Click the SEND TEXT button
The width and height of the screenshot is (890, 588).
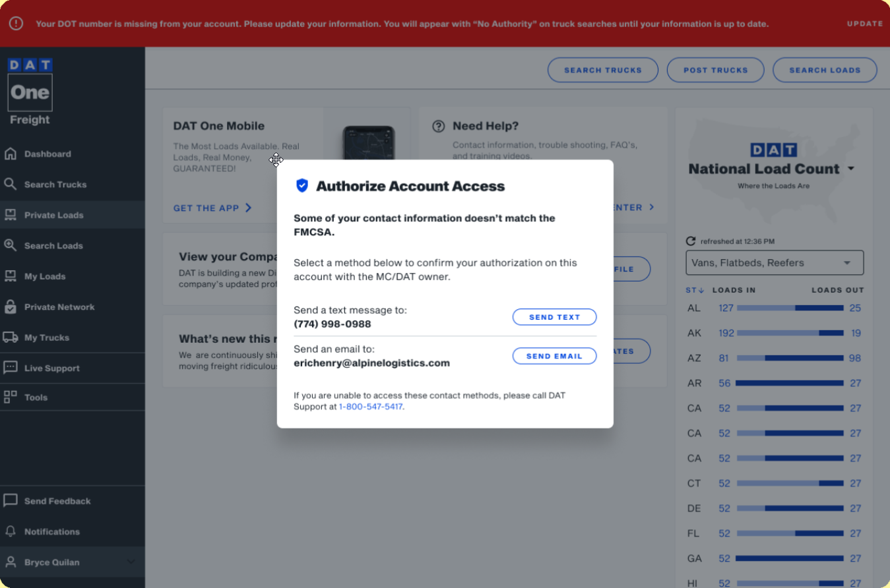[x=554, y=317]
